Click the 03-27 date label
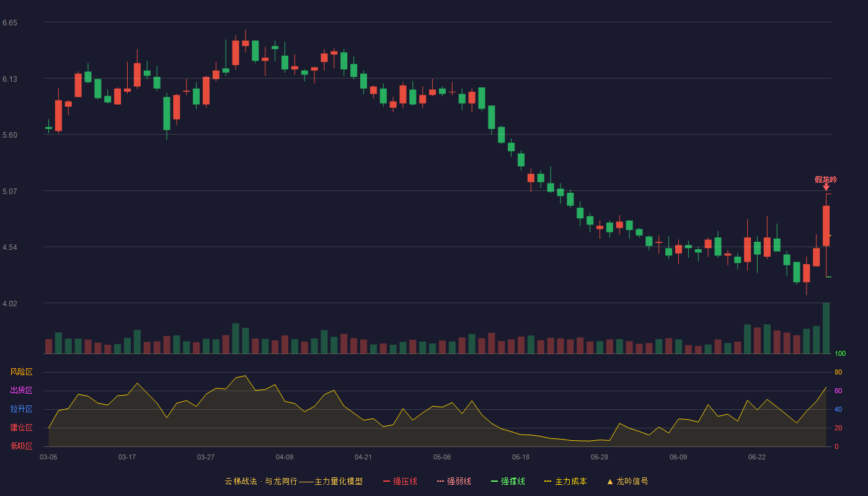 [206, 457]
